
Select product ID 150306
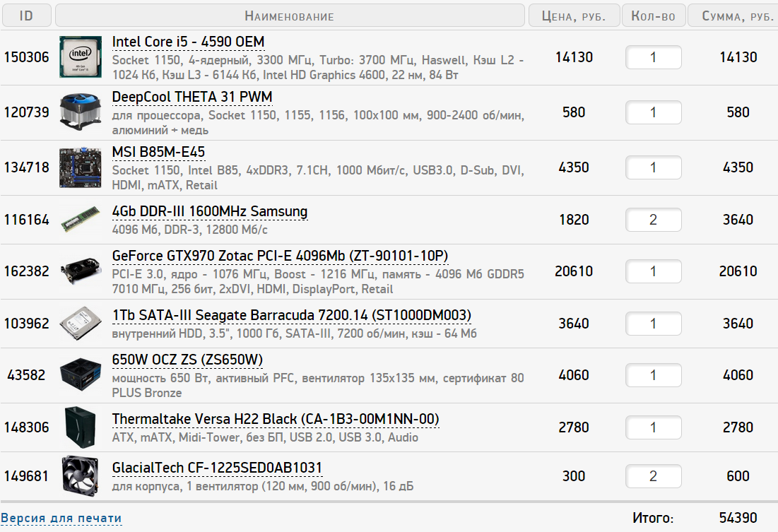27,57
